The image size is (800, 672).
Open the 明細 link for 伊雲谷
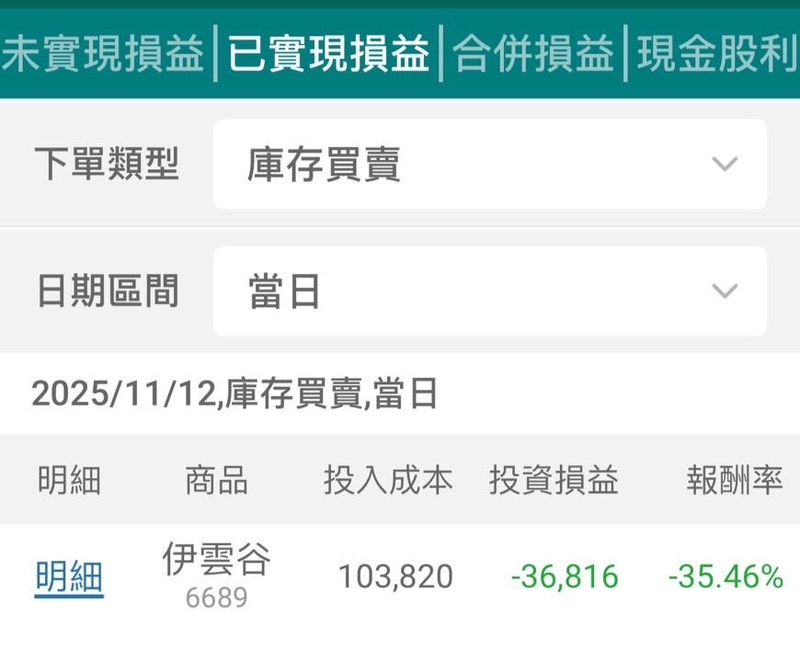(69, 576)
